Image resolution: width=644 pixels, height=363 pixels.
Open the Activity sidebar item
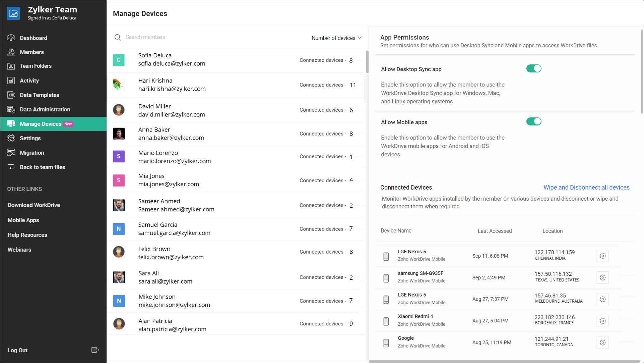pos(29,81)
